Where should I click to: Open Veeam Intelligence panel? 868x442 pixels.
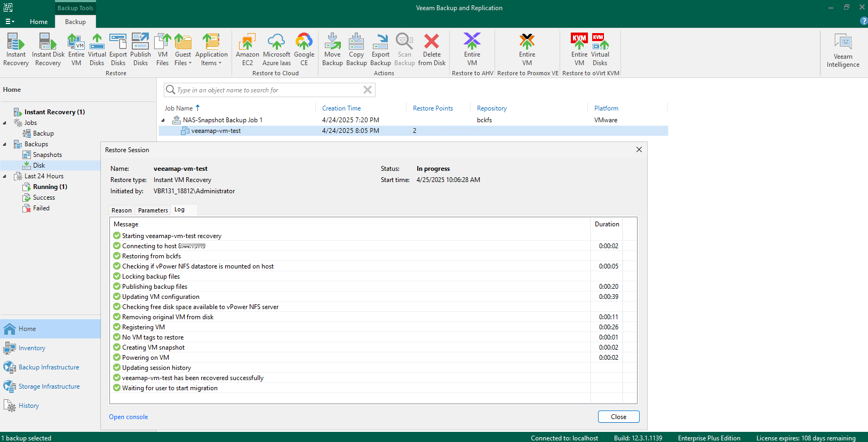point(843,50)
